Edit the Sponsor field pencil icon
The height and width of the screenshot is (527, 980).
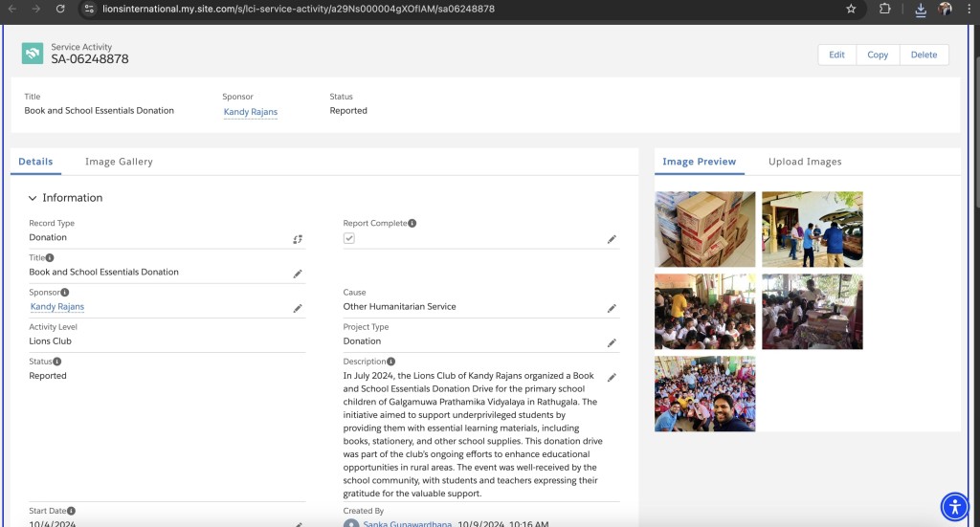[x=298, y=309]
